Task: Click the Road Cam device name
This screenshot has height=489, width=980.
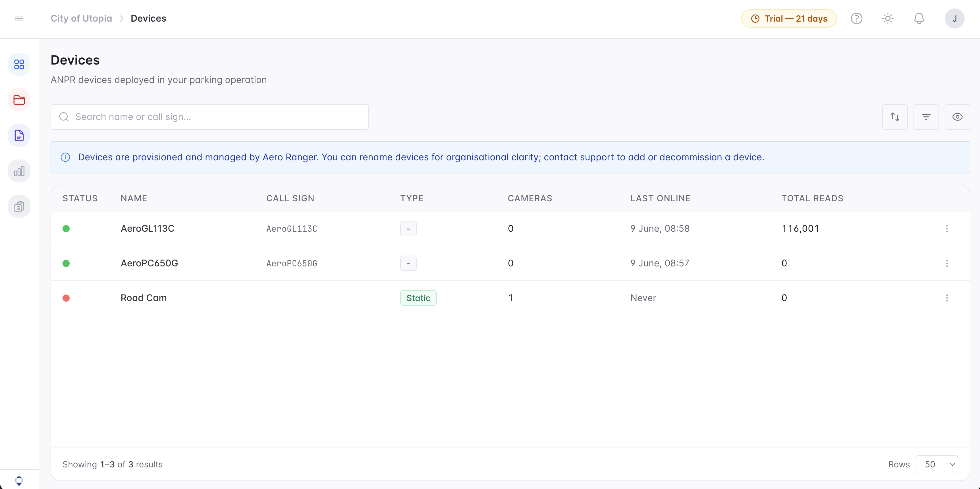Action: pyautogui.click(x=144, y=298)
